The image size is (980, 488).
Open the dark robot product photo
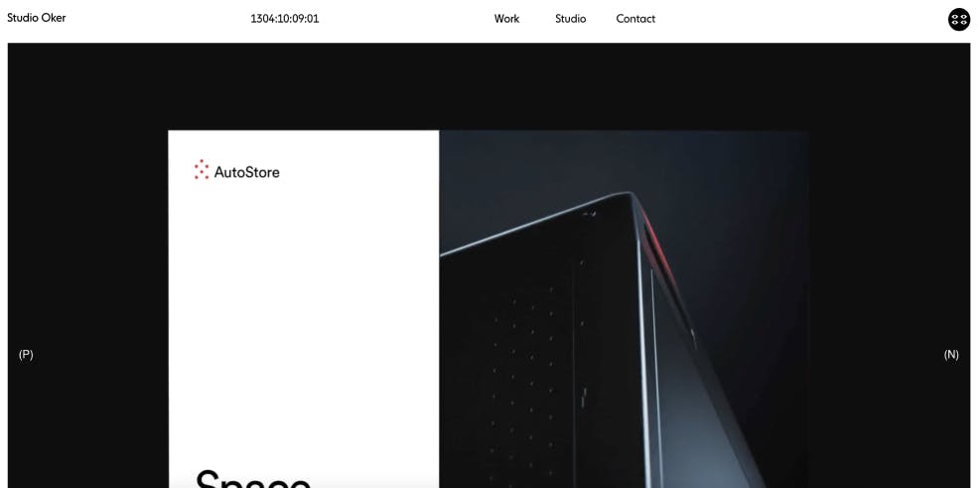pyautogui.click(x=624, y=309)
